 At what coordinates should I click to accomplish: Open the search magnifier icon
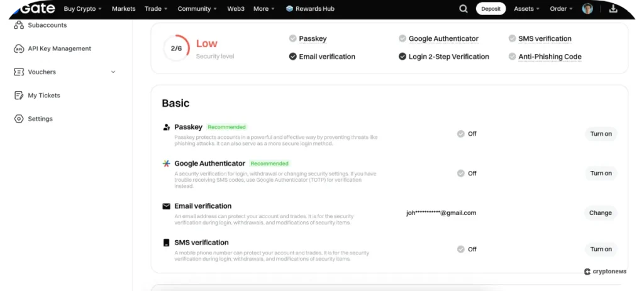pyautogui.click(x=464, y=9)
